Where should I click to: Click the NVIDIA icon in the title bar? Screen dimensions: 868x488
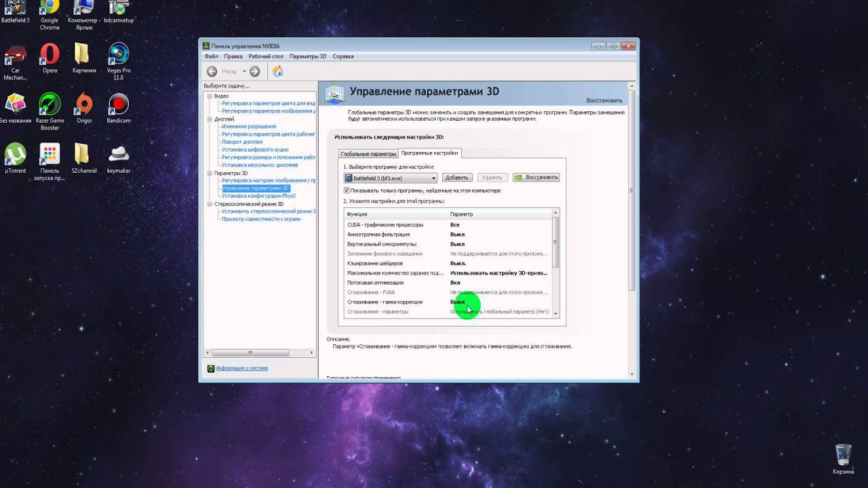(206, 46)
